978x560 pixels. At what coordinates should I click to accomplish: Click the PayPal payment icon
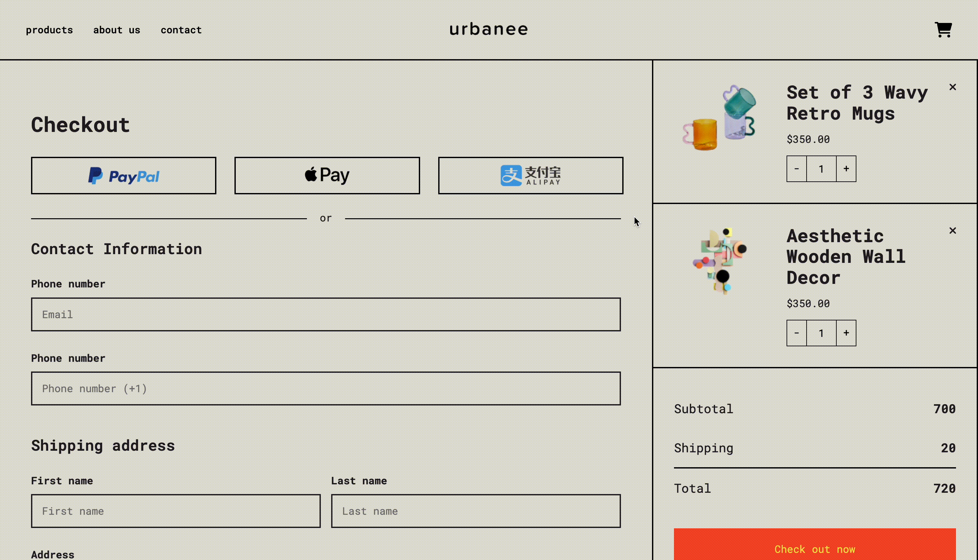[123, 175]
